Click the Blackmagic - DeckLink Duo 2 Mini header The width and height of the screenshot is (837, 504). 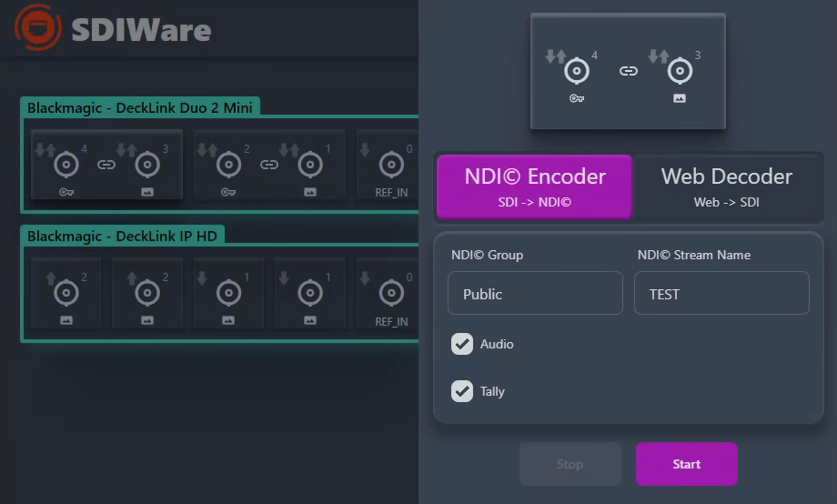point(140,107)
